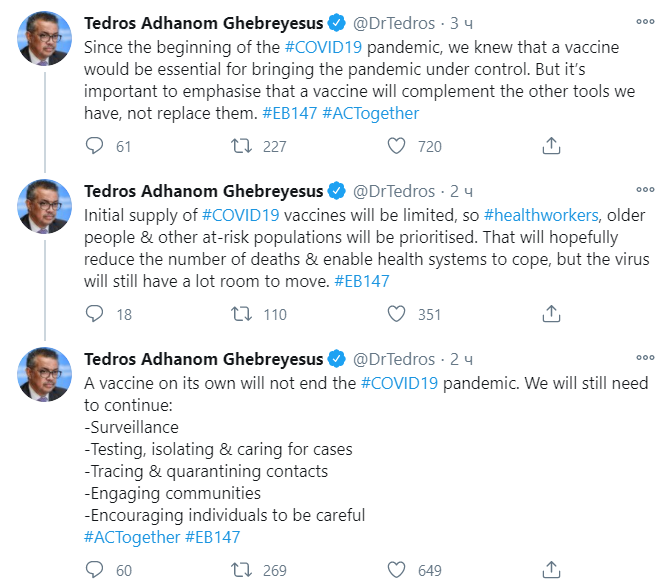Like the tweet with 649 likes
The height and width of the screenshot is (586, 672).
397,570
